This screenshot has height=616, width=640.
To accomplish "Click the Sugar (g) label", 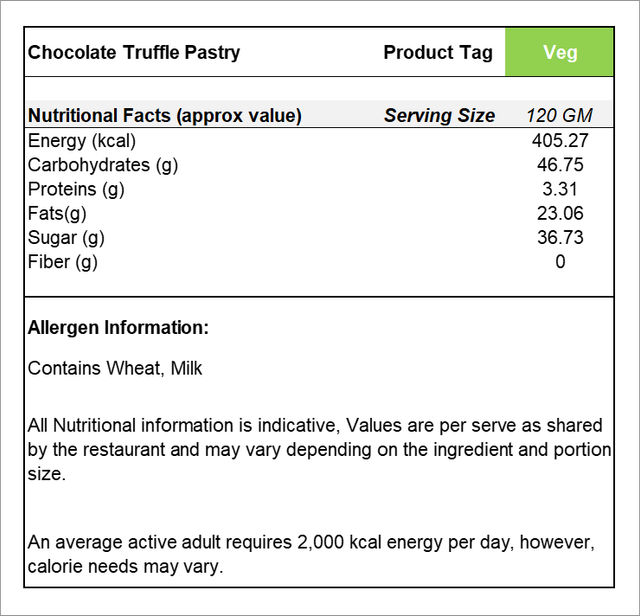I will (x=66, y=238).
